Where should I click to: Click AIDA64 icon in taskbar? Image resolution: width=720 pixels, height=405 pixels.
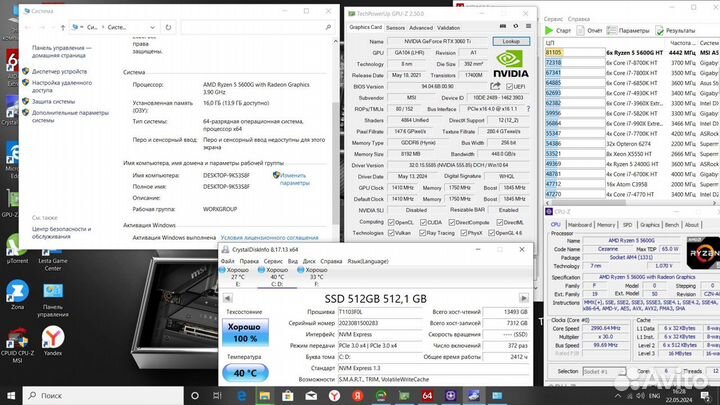(x=427, y=395)
